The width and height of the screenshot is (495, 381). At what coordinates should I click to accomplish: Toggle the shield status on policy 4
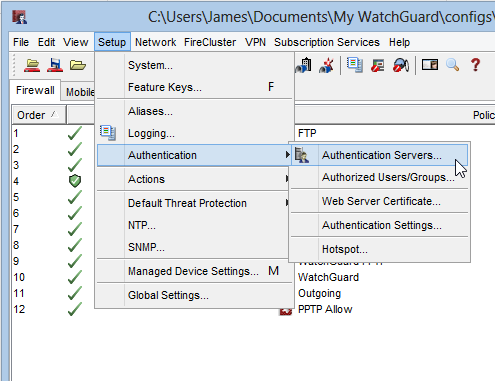[x=75, y=181]
